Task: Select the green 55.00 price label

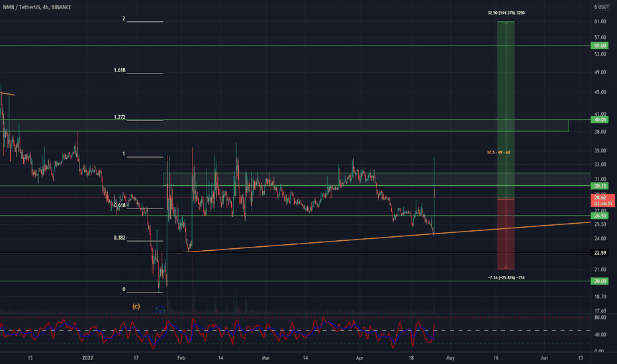Action: pyautogui.click(x=600, y=46)
